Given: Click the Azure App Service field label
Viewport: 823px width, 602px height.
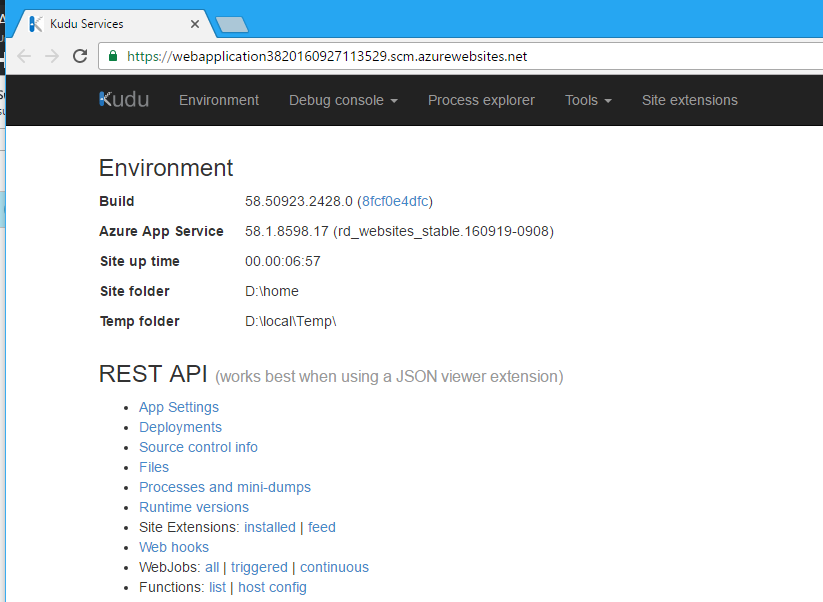Looking at the screenshot, I should pos(162,231).
